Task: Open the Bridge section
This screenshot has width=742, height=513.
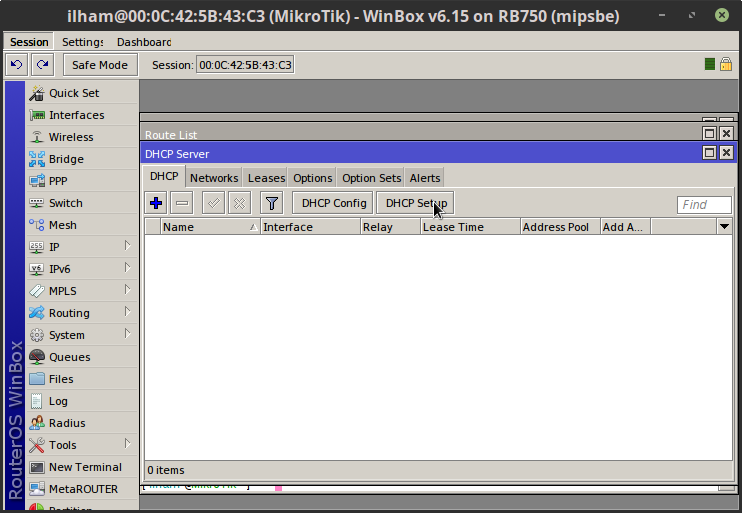Action: click(x=81, y=159)
